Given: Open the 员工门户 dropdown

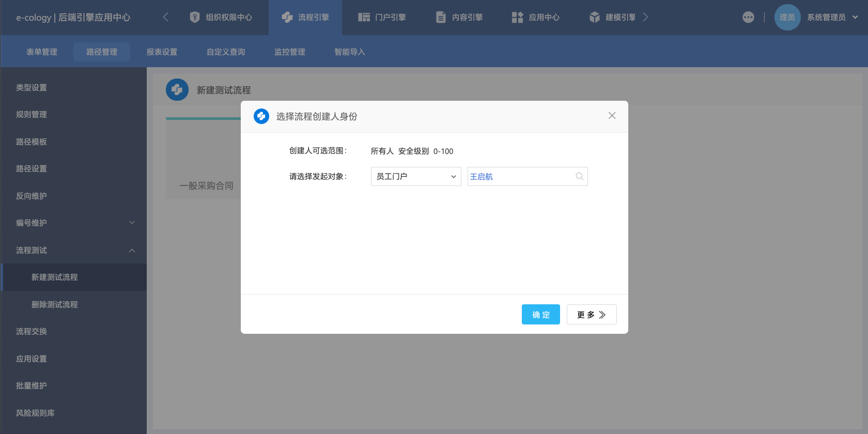Looking at the screenshot, I should pos(416,176).
